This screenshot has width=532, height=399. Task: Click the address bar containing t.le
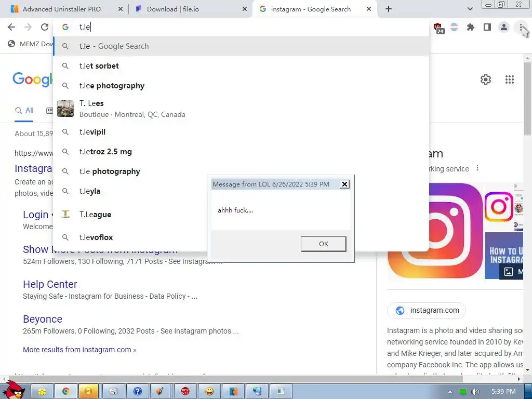pyautogui.click(x=241, y=27)
